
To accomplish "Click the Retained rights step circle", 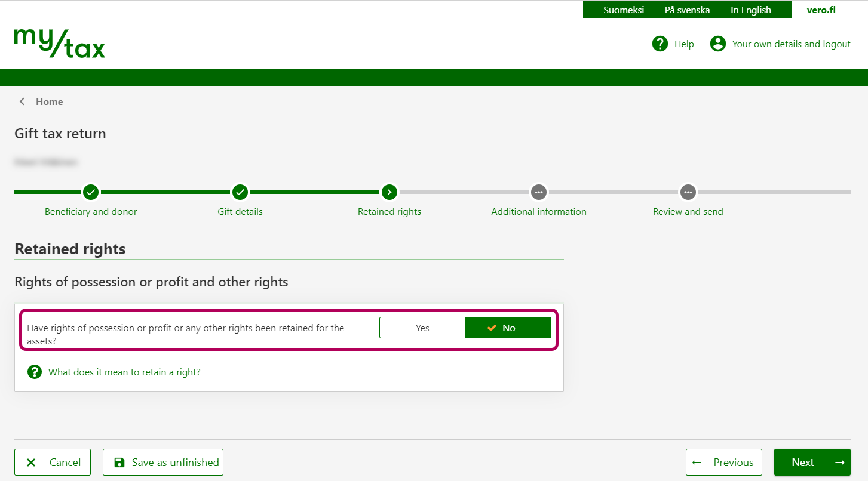I will pos(389,192).
